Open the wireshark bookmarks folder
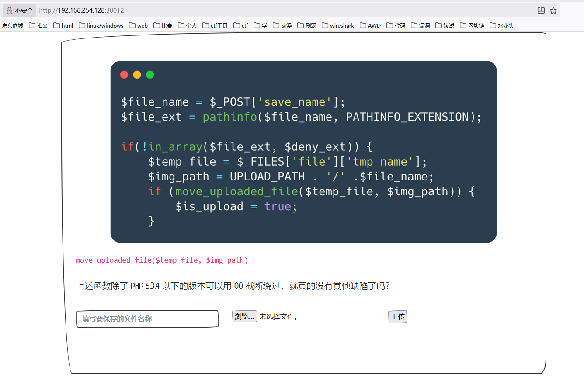Screen dimensions: 584x392 [x=338, y=26]
